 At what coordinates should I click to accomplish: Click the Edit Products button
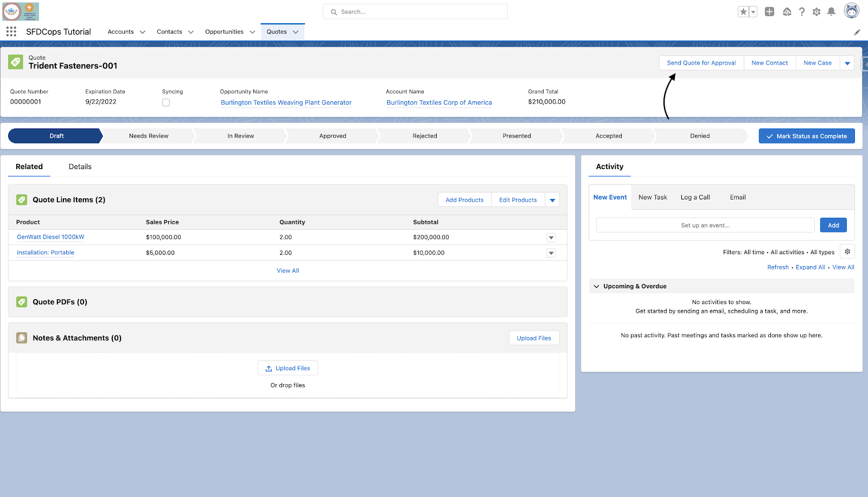pyautogui.click(x=518, y=200)
